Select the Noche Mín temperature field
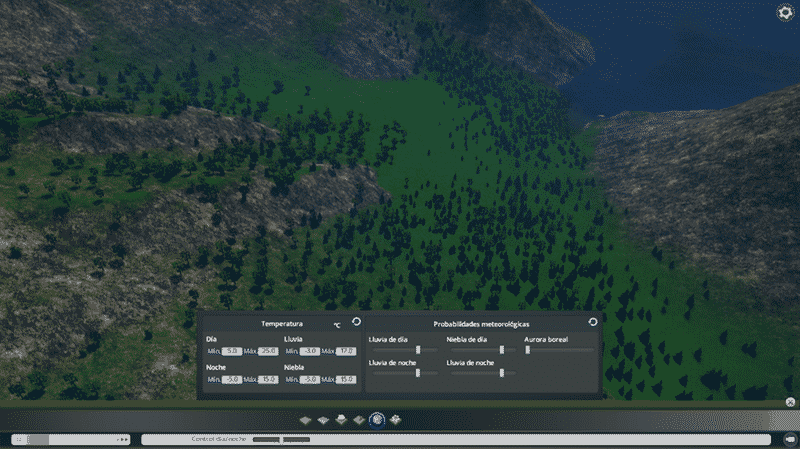The height and width of the screenshot is (449, 800). coord(232,379)
